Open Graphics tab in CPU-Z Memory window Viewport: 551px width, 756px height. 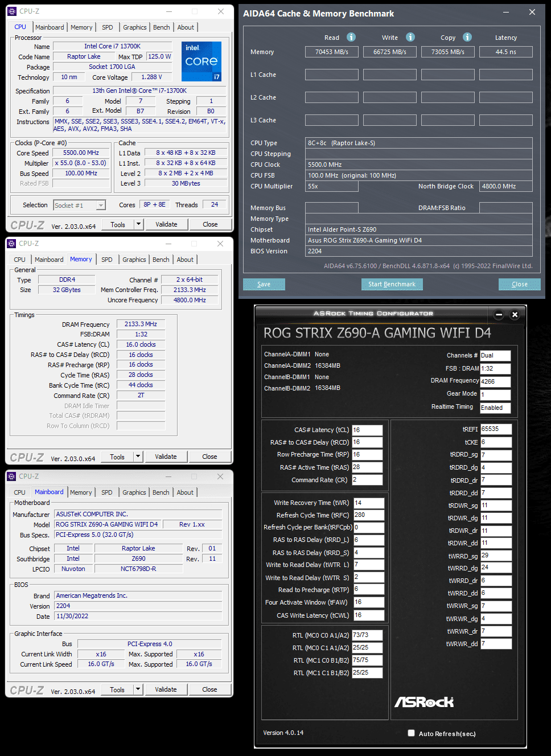[134, 260]
